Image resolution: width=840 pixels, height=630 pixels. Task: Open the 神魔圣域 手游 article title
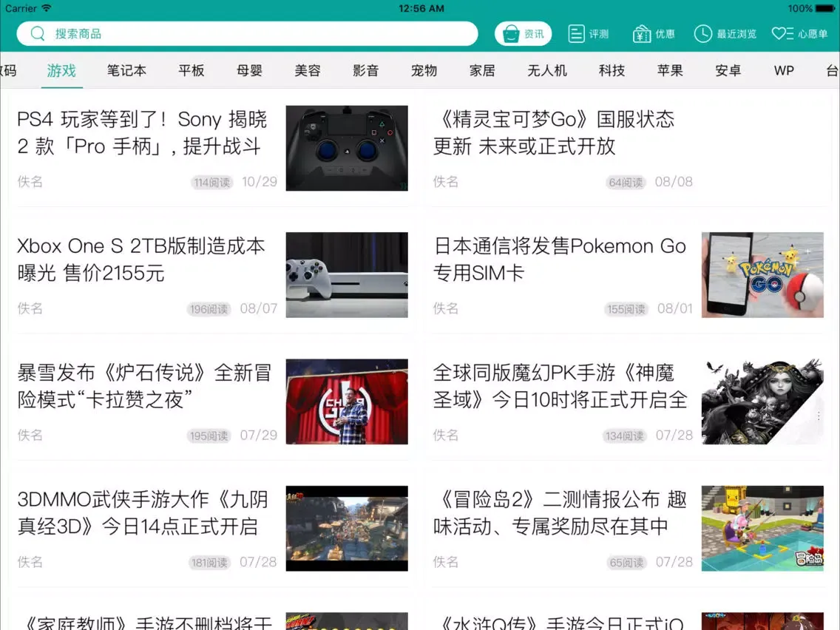[560, 386]
